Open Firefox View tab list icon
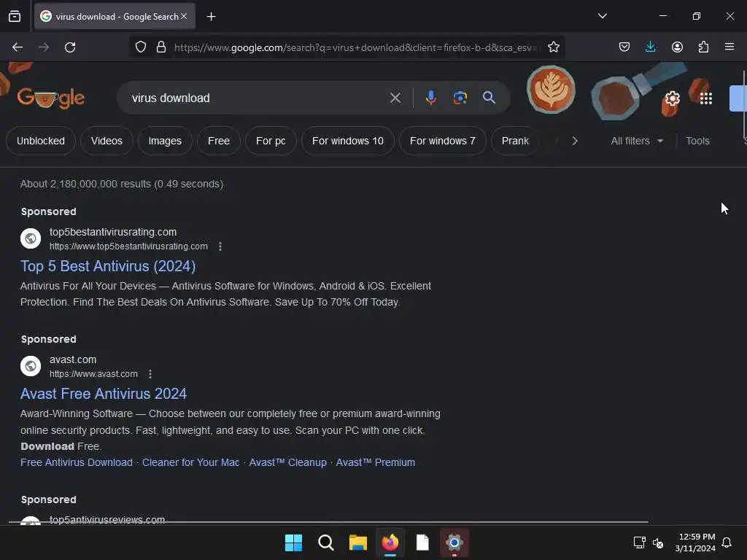Image resolution: width=747 pixels, height=560 pixels. (15, 16)
